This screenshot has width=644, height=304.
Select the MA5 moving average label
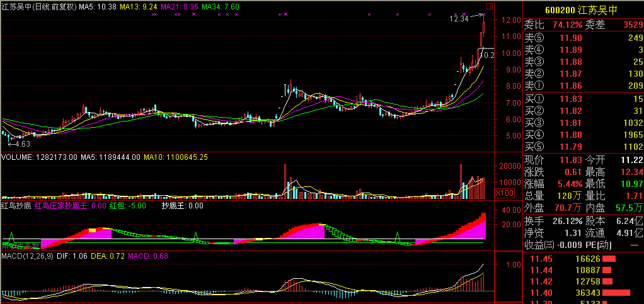pos(97,6)
